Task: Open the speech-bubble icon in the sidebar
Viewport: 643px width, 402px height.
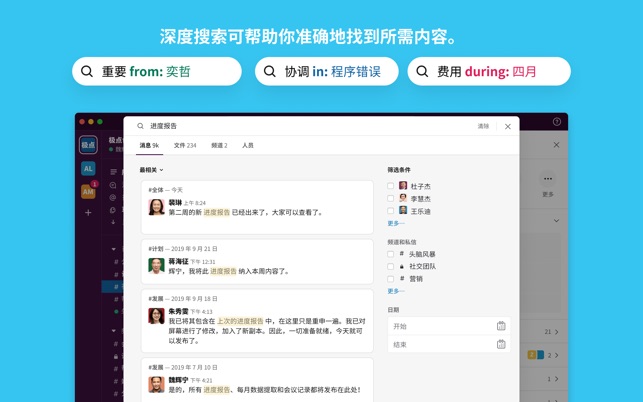Action: (x=113, y=185)
